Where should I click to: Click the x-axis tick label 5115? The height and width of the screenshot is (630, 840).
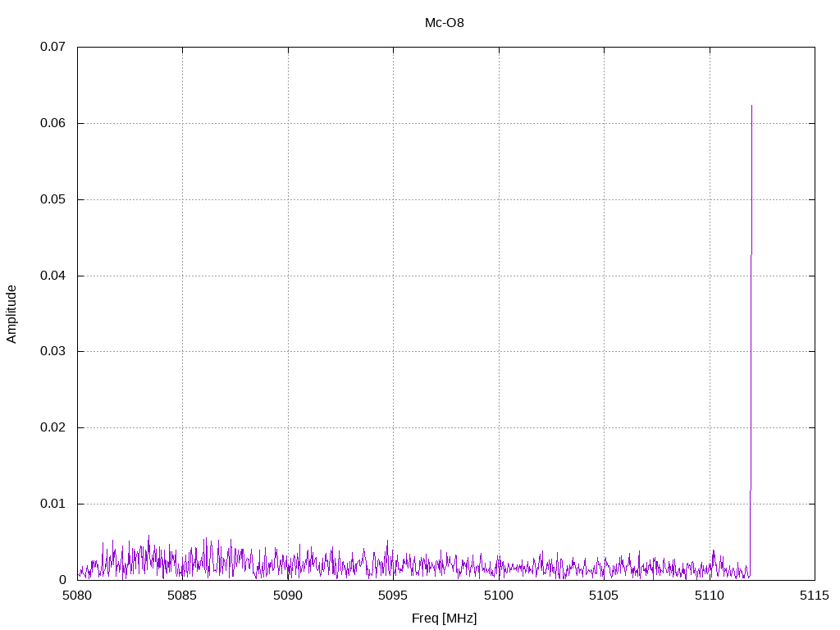[815, 596]
